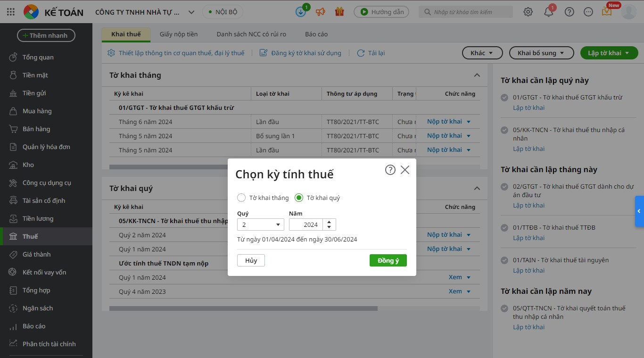Screen dimensions: 644x358
Task: Select the Tờ khai tháng radio button
Action: click(241, 198)
